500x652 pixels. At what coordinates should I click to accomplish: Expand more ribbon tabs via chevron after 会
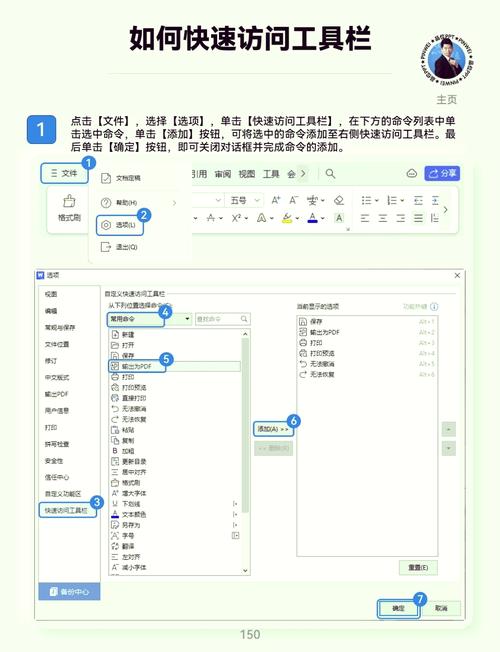tap(303, 173)
